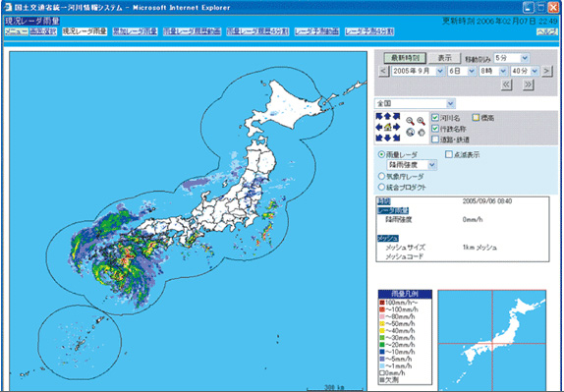Screen dimensions: 564x392
Task: Enable the 道路・鉄道 checkbox
Action: coord(435,140)
